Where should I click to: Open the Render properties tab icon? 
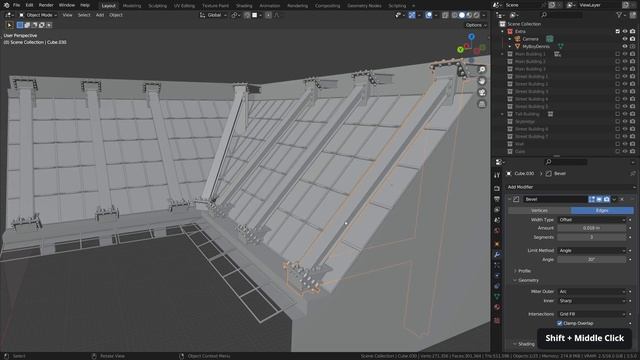(x=497, y=189)
